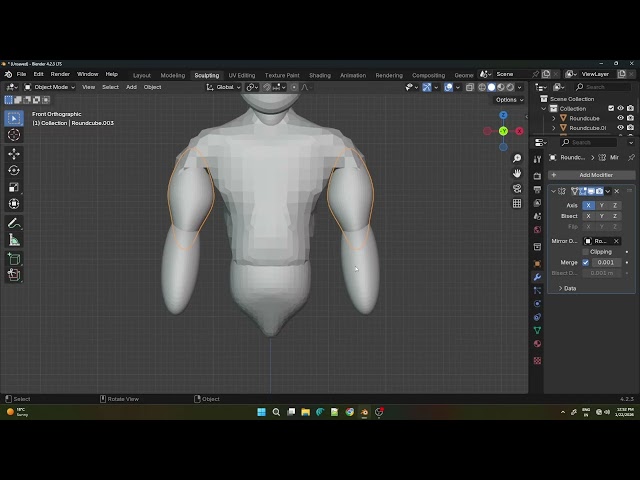Select the Measure tool
The width and height of the screenshot is (640, 480).
click(14, 240)
